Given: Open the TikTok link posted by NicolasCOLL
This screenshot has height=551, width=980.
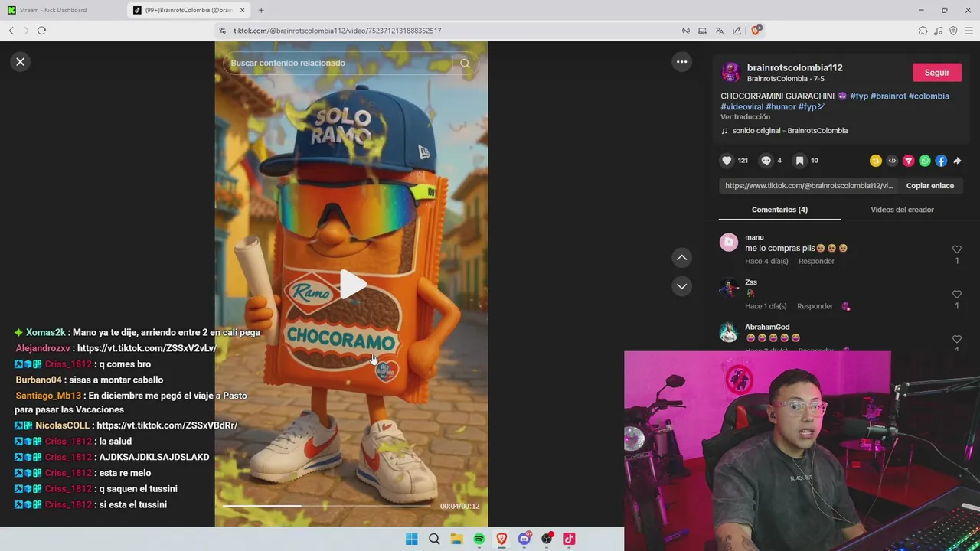Looking at the screenshot, I should pyautogui.click(x=167, y=425).
